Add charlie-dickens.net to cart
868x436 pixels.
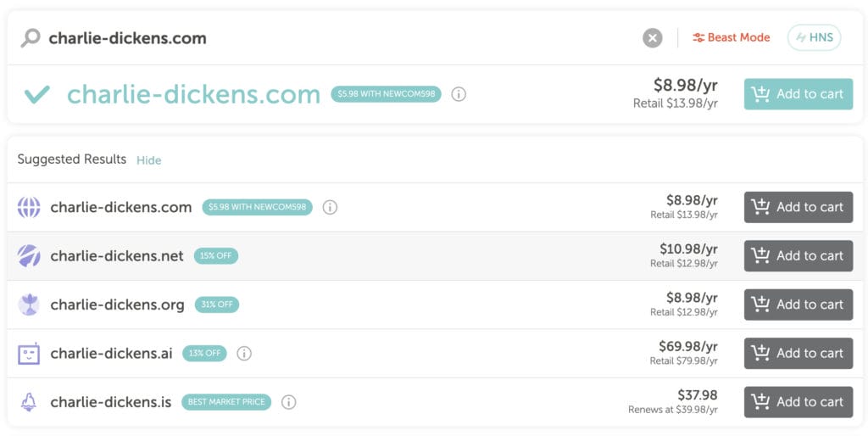(798, 256)
